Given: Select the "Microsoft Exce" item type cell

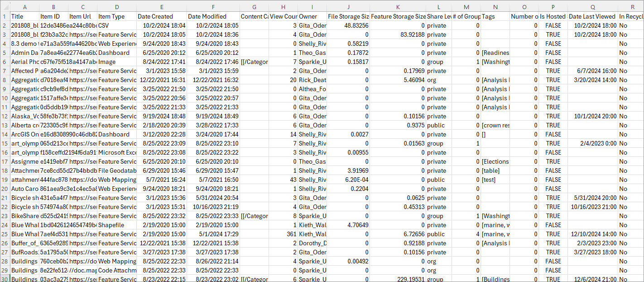Looking at the screenshot, I should [117, 152].
